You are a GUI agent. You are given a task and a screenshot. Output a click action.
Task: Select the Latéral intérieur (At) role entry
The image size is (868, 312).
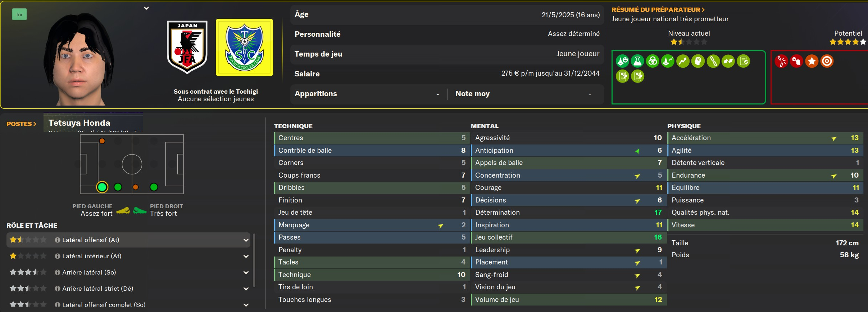coord(92,256)
